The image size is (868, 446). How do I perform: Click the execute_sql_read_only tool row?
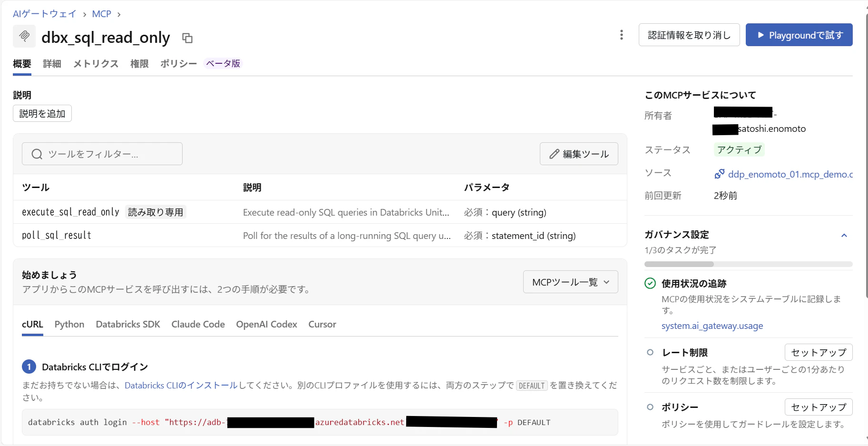(x=320, y=212)
